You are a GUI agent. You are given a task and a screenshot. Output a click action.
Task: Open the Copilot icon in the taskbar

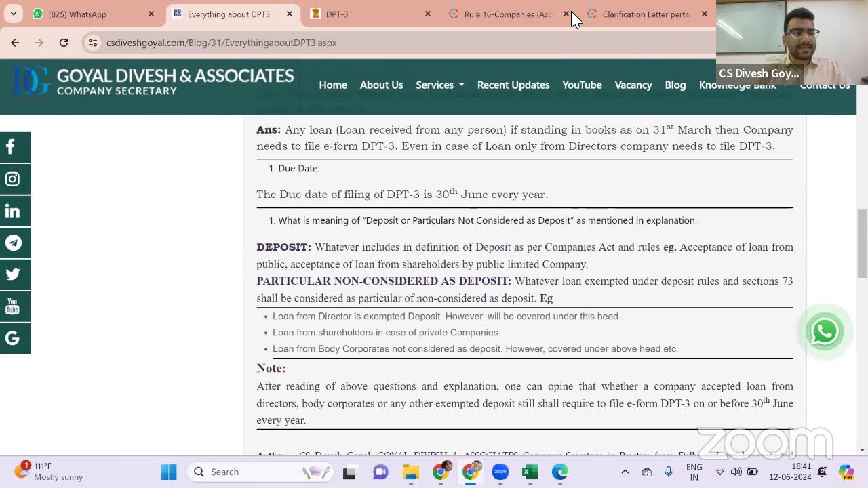[x=846, y=472]
